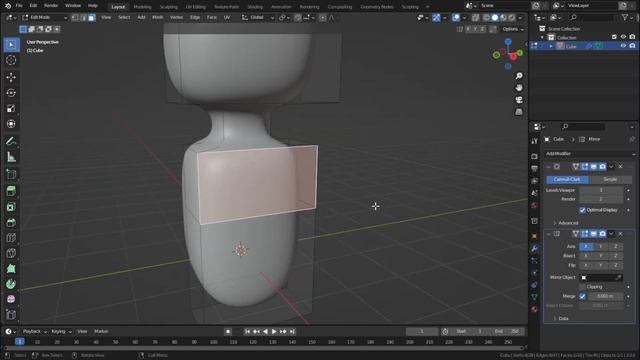Open the Global transform orientation dropdown
Viewport: 640px width, 360px height.
pos(258,18)
